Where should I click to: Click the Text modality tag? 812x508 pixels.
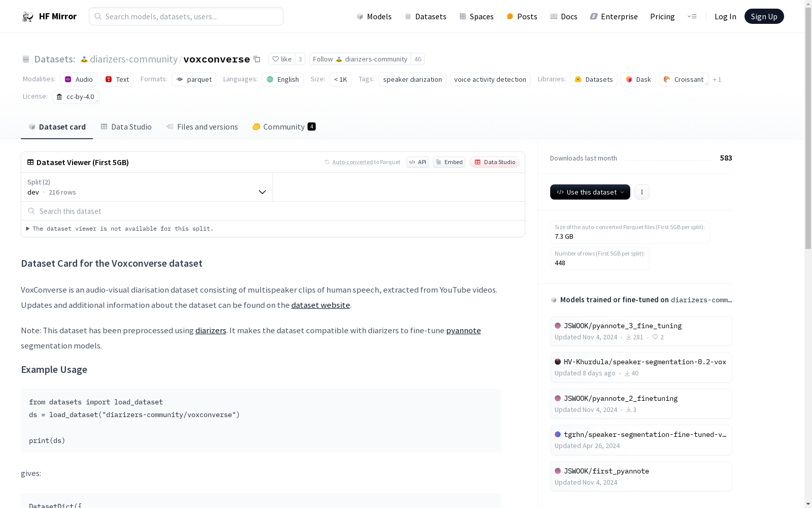[117, 79]
